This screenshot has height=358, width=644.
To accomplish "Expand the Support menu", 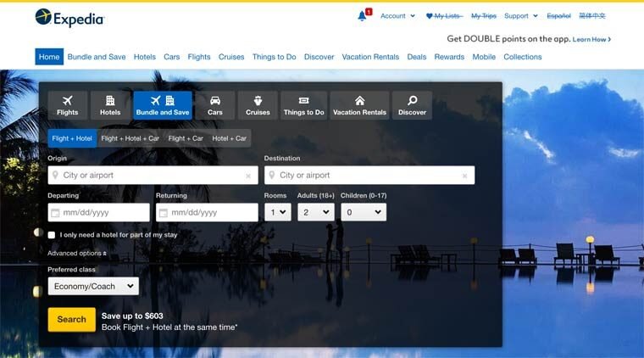I will click(521, 16).
